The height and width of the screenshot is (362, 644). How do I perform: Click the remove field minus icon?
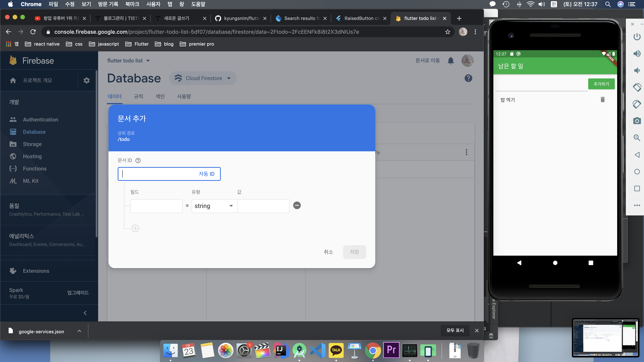297,205
